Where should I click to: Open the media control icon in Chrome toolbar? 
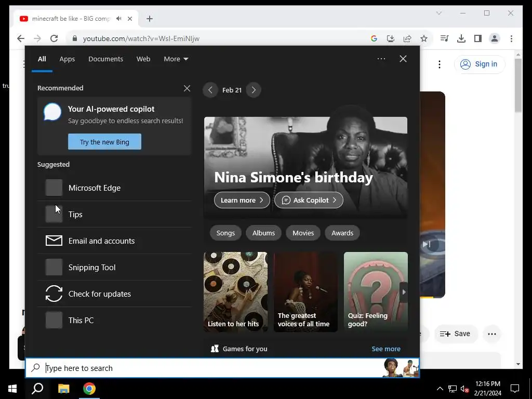[x=445, y=38]
